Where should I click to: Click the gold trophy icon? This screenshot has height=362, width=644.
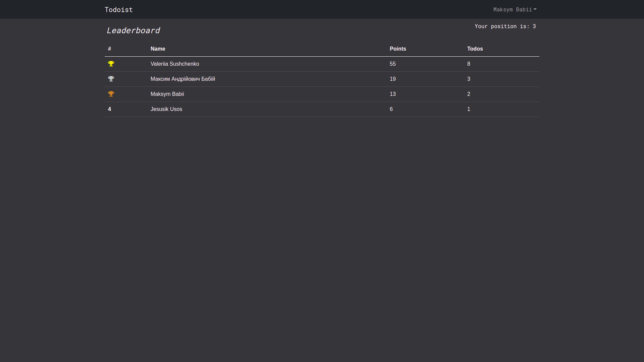pyautogui.click(x=111, y=64)
